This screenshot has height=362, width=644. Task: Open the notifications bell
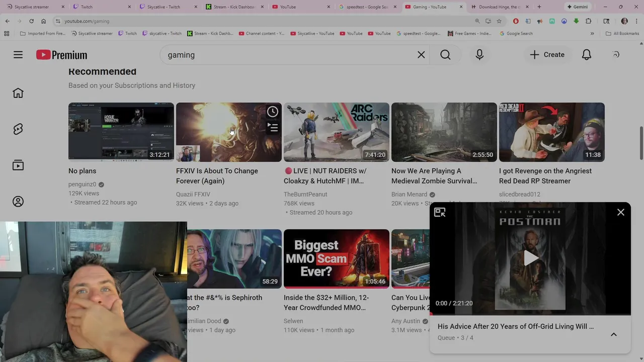point(587,55)
